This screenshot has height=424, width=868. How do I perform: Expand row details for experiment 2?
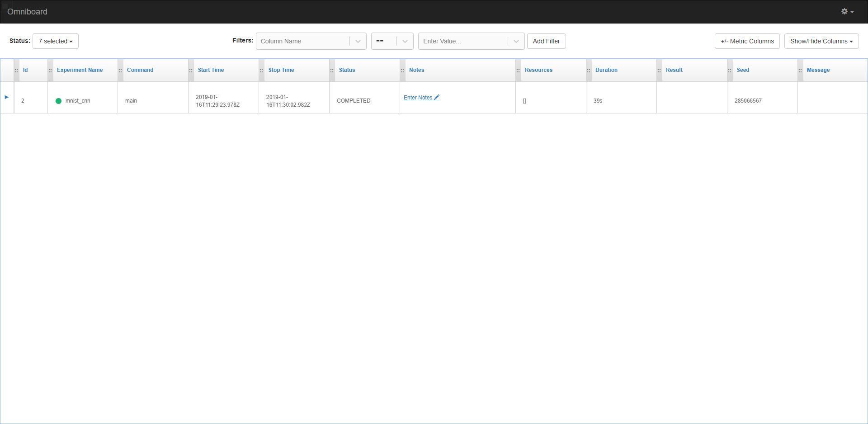click(7, 97)
